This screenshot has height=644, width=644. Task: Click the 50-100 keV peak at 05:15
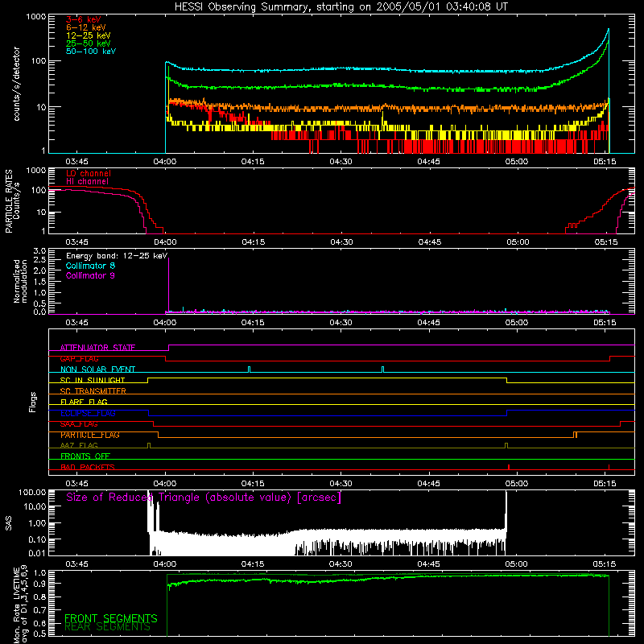coord(609,29)
